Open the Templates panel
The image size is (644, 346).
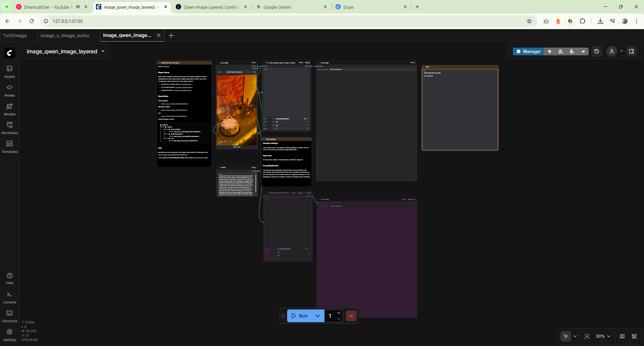coord(9,147)
